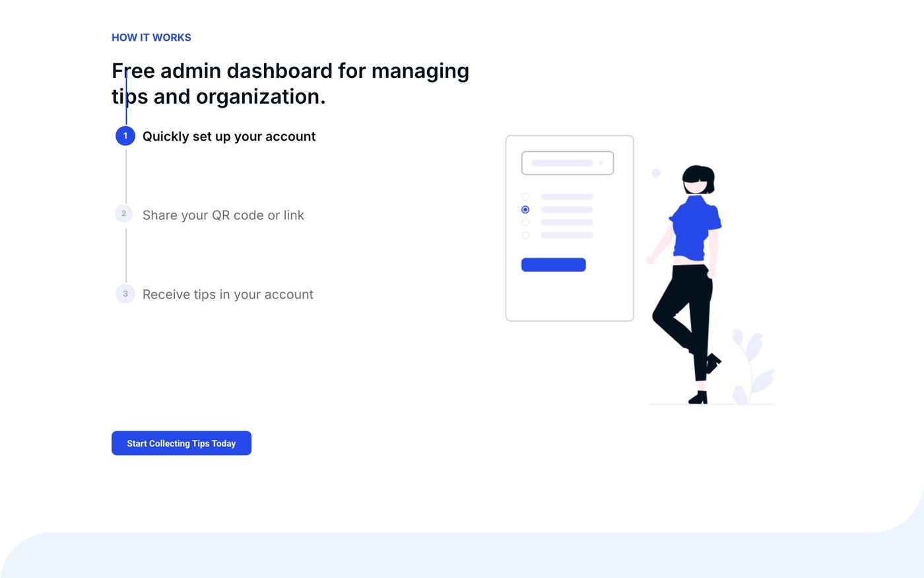Click Start Collecting Tips Today button
Image resolution: width=924 pixels, height=578 pixels.
coord(181,443)
